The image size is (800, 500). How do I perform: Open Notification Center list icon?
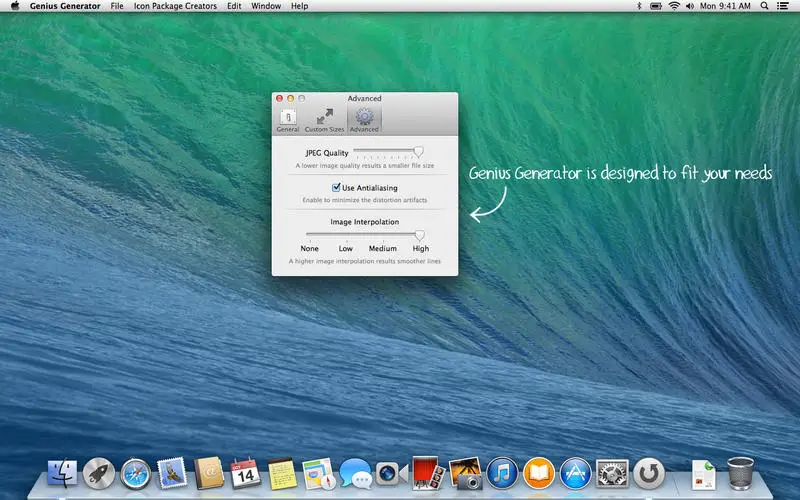(x=782, y=6)
